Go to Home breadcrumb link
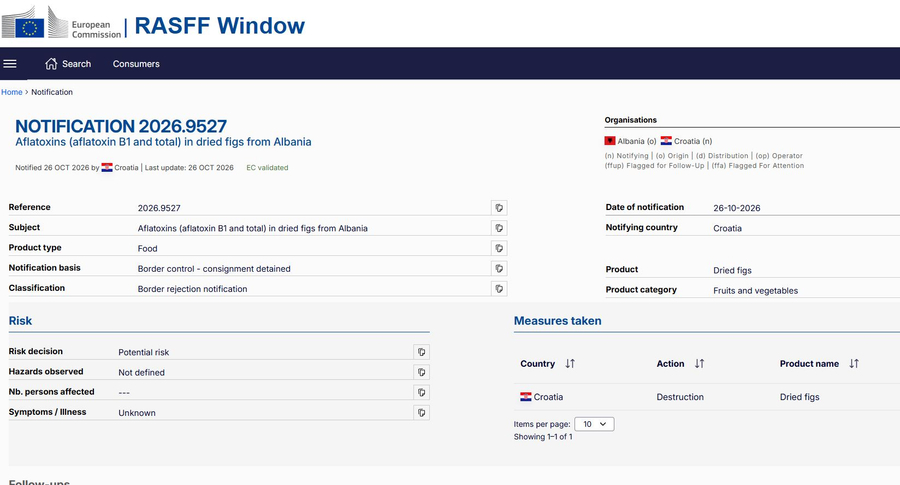The height and width of the screenshot is (485, 900). pyautogui.click(x=11, y=92)
